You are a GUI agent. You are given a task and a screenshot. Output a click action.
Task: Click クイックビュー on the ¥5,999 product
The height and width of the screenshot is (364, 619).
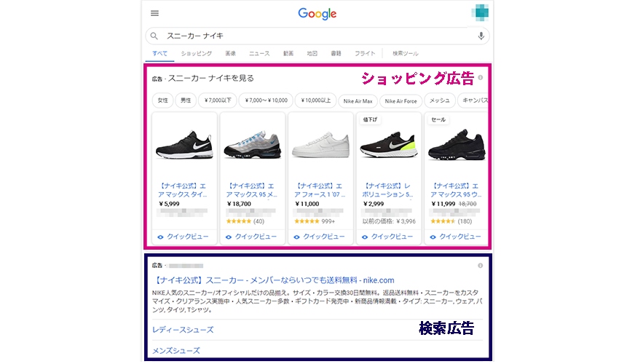pyautogui.click(x=184, y=237)
